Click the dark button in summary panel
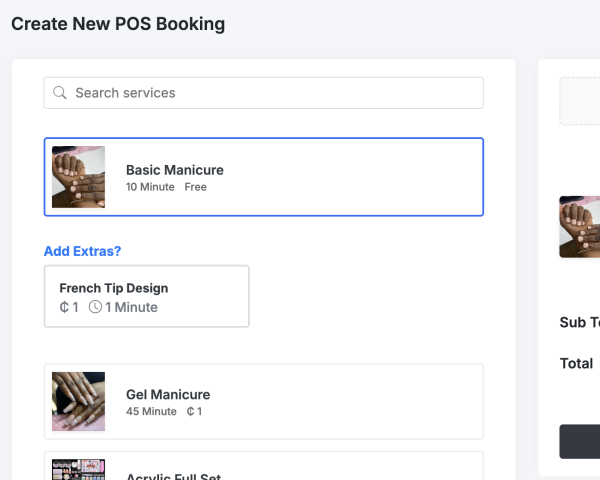Image resolution: width=600 pixels, height=480 pixels. coord(580,441)
